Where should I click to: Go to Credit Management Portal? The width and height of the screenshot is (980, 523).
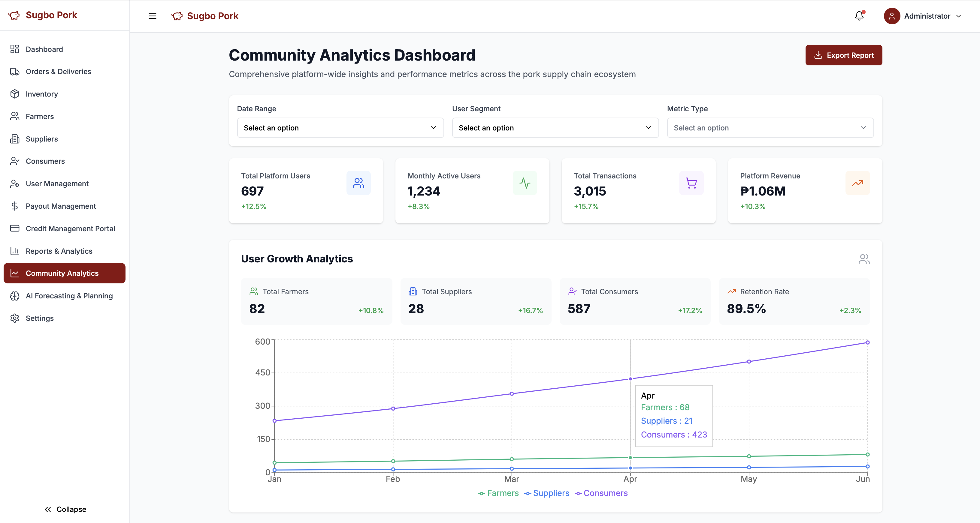(70, 229)
